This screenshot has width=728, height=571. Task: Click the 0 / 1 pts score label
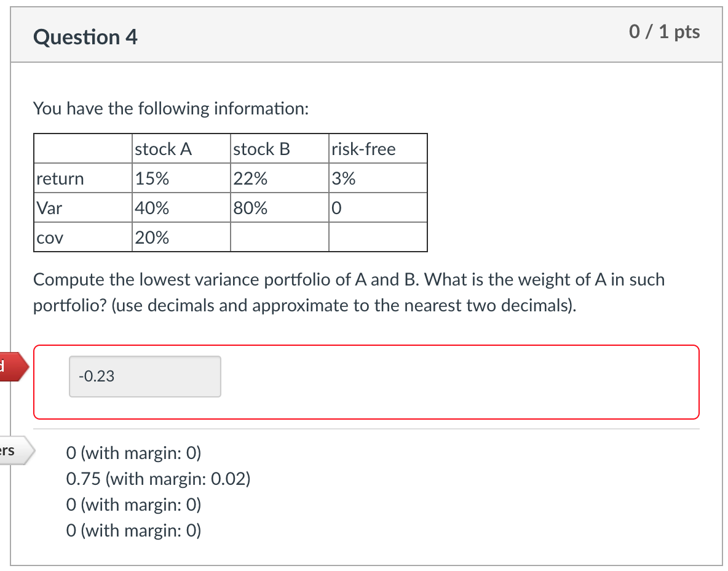point(664,32)
